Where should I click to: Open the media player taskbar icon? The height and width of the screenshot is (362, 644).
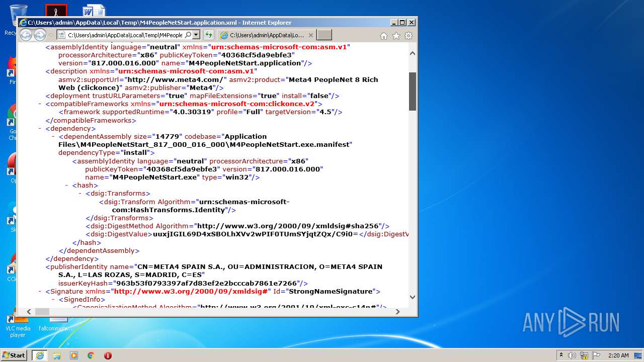[x=74, y=355]
